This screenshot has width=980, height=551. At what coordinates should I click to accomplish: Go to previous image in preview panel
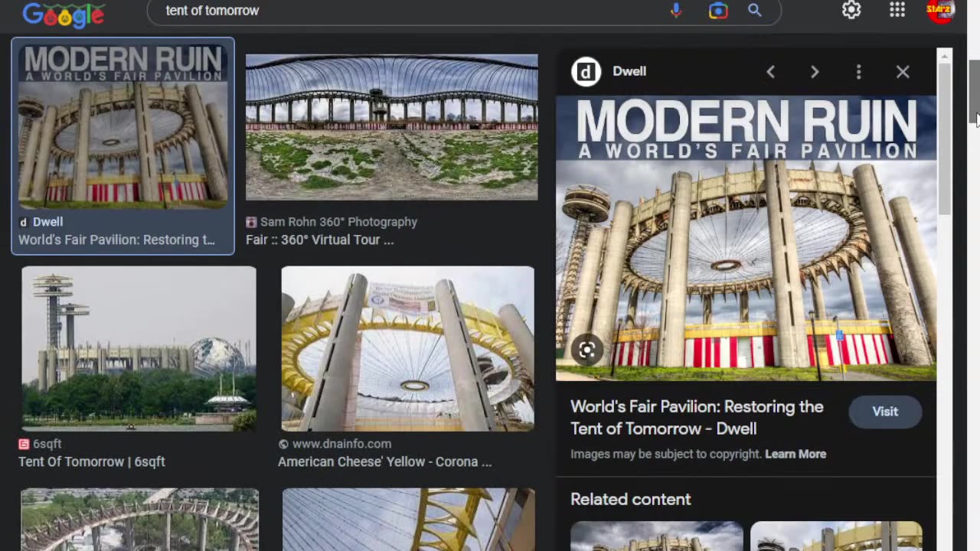[x=771, y=72]
